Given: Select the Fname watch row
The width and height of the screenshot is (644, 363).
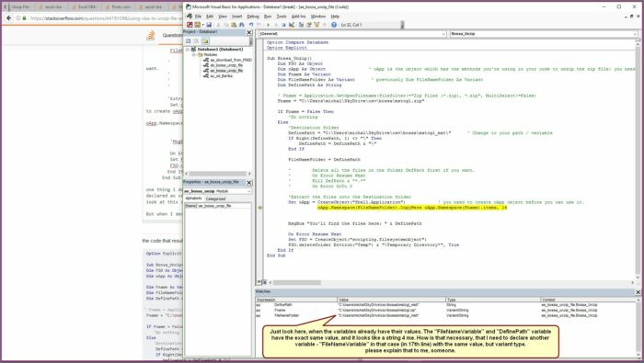Looking at the screenshot, I should [x=445, y=310].
